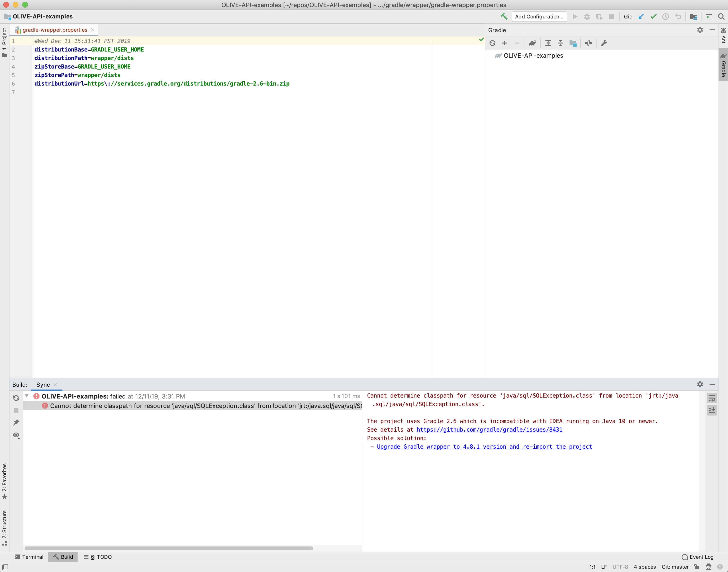Rerun the failed Gradle sync
Screen dimensions: 728x572
click(x=16, y=398)
